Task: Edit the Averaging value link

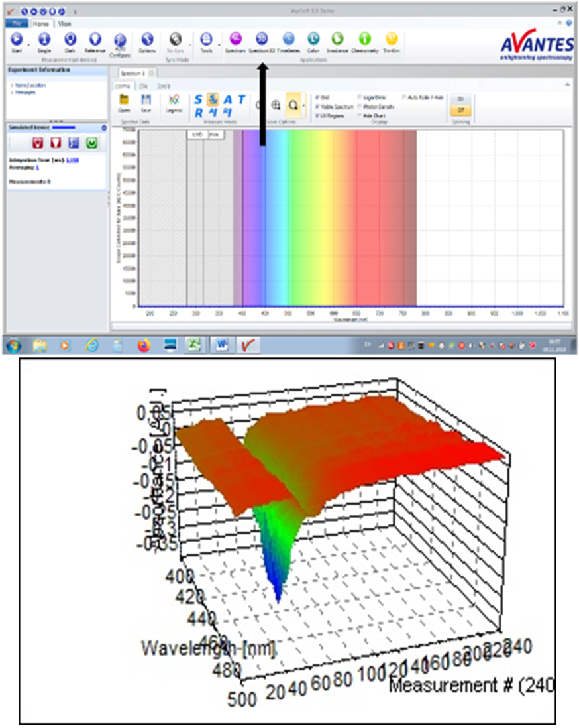Action: coord(38,167)
